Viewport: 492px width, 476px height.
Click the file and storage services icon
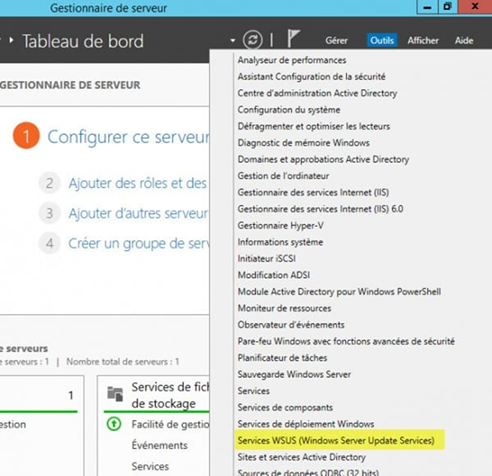click(x=115, y=394)
